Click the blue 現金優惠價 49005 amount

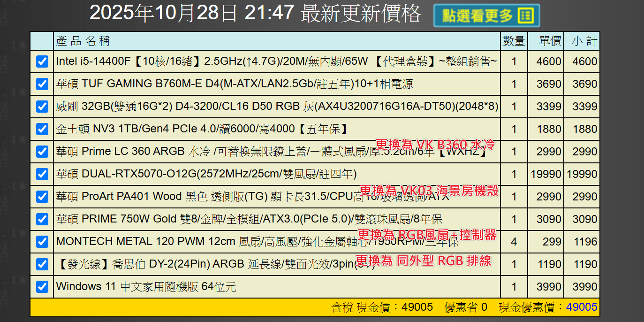(582, 307)
